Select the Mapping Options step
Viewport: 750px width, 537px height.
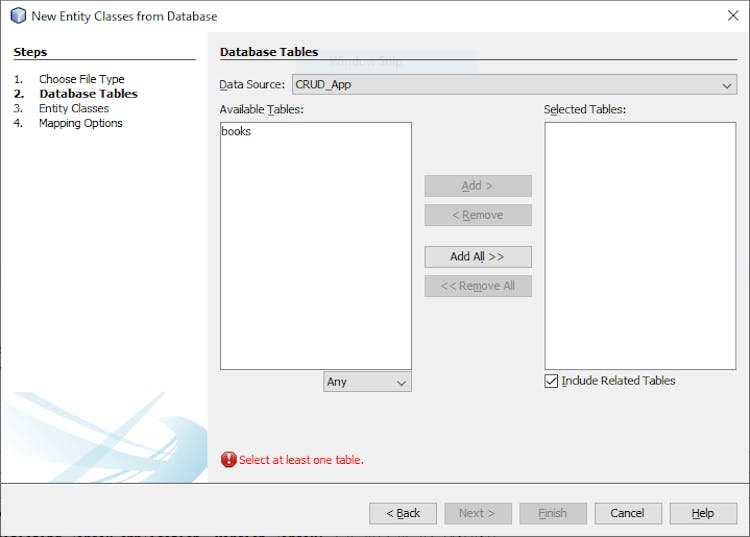(80, 123)
